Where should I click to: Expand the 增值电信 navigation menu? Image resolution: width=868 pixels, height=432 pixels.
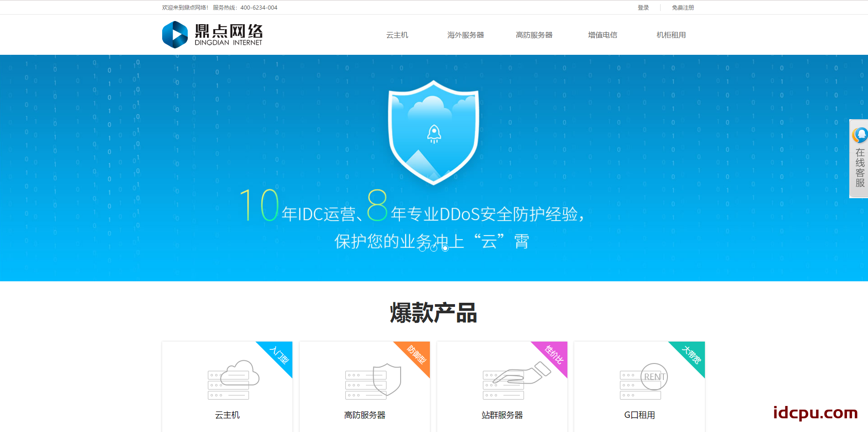click(x=602, y=35)
